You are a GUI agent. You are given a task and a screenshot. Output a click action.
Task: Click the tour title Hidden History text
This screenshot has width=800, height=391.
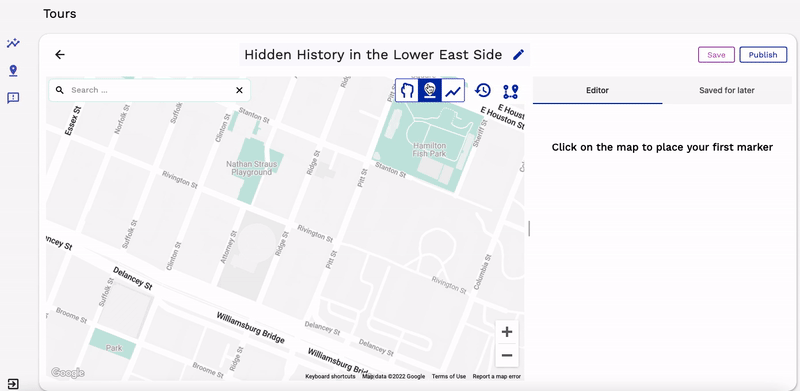(x=373, y=55)
